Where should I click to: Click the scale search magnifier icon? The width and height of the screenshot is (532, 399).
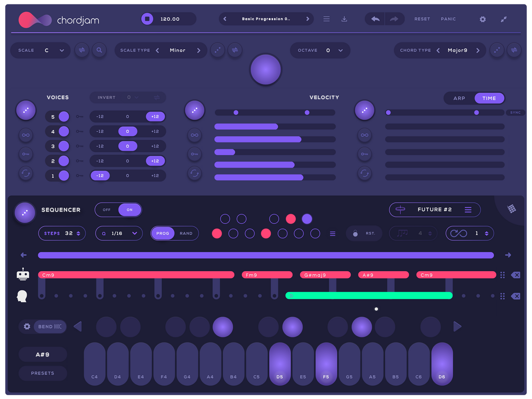(99, 50)
